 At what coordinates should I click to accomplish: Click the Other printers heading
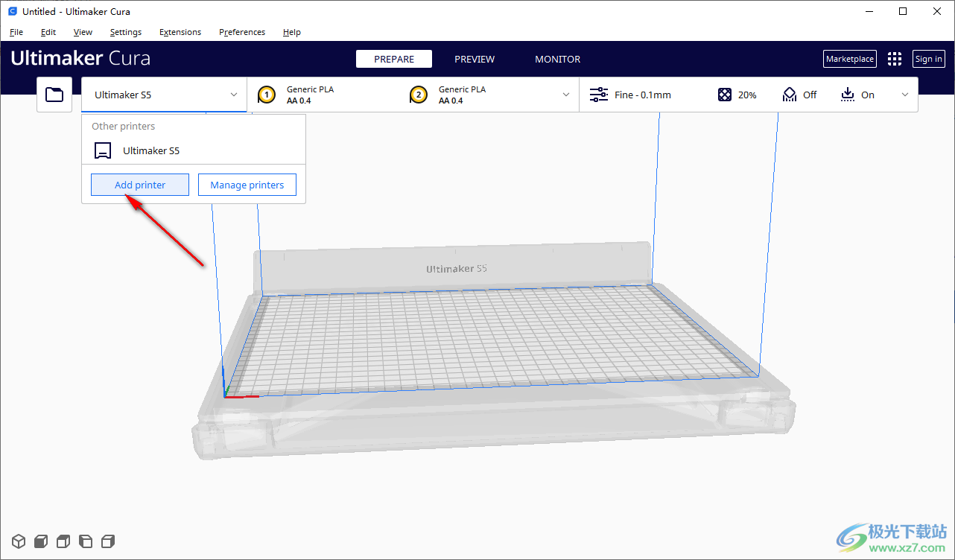click(124, 126)
